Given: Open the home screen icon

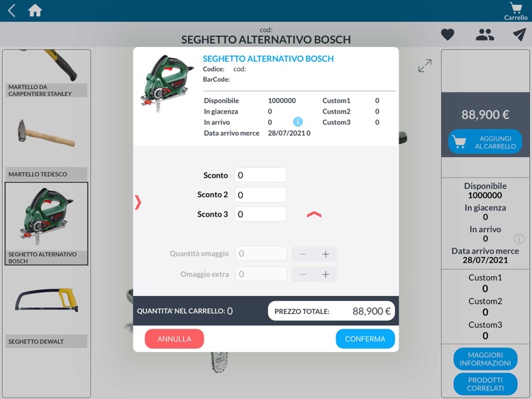Looking at the screenshot, I should pyautogui.click(x=35, y=11).
